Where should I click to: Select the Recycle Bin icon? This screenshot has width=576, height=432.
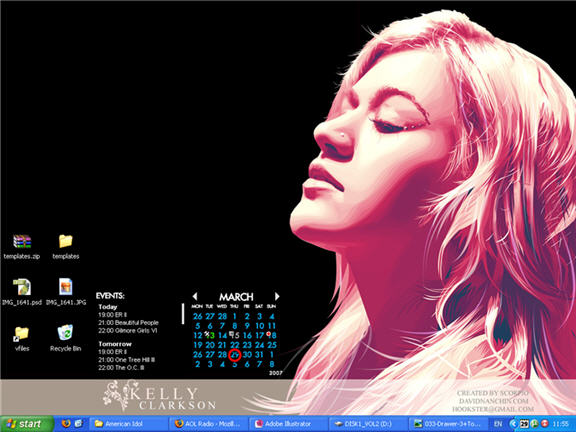pos(65,333)
